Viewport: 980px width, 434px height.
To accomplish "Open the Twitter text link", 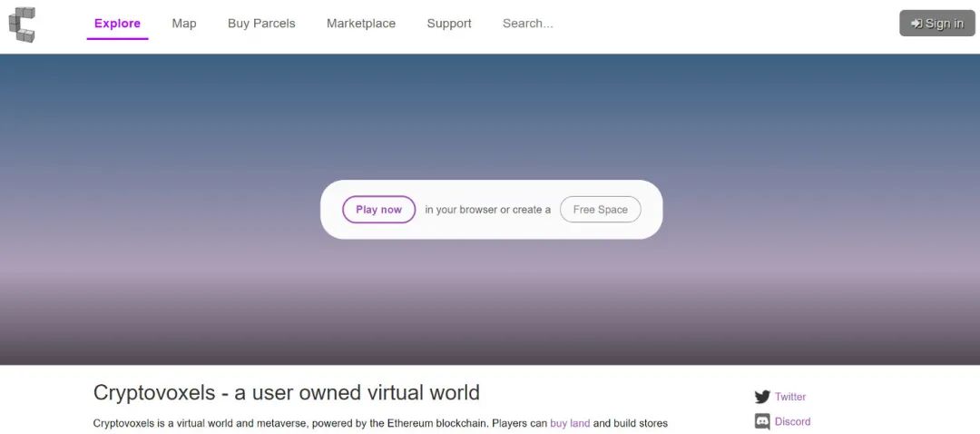I will [790, 397].
